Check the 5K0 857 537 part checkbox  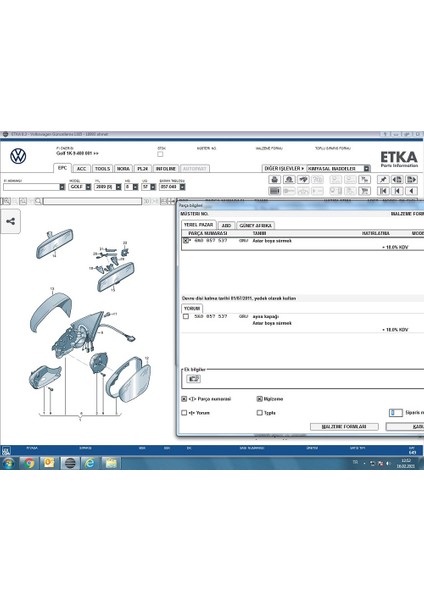pyautogui.click(x=186, y=316)
